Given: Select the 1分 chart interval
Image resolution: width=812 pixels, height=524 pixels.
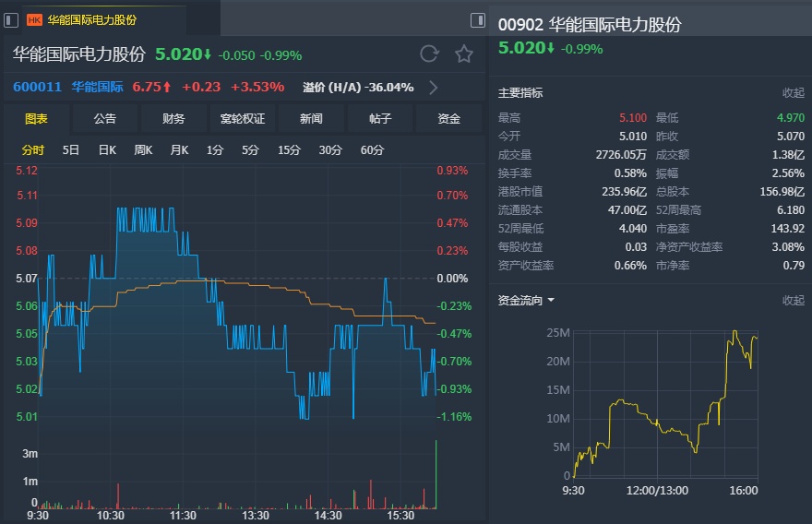Looking at the screenshot, I should click(215, 150).
